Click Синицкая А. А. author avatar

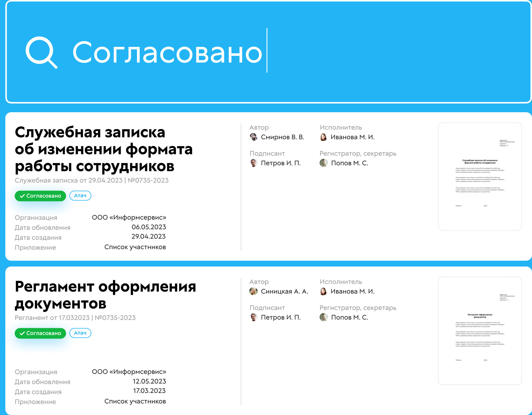tap(253, 291)
